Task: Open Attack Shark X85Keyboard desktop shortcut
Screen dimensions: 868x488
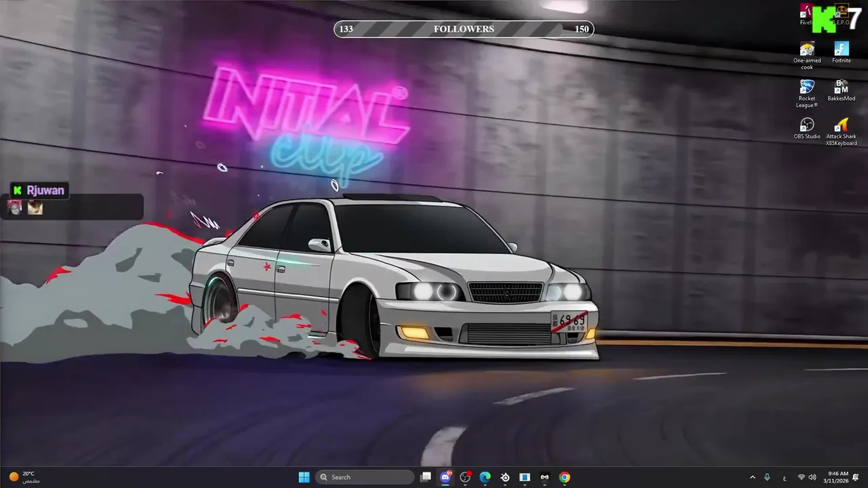Action: point(842,131)
